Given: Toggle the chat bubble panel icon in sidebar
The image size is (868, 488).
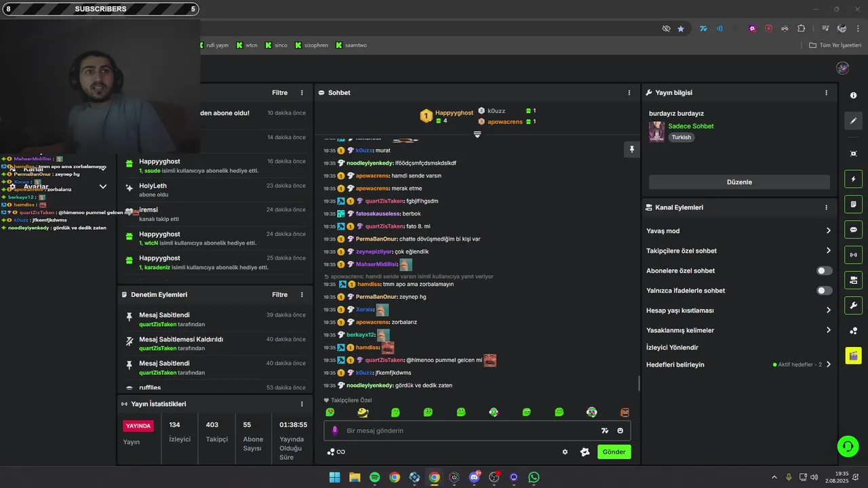Looking at the screenshot, I should pyautogui.click(x=853, y=230).
